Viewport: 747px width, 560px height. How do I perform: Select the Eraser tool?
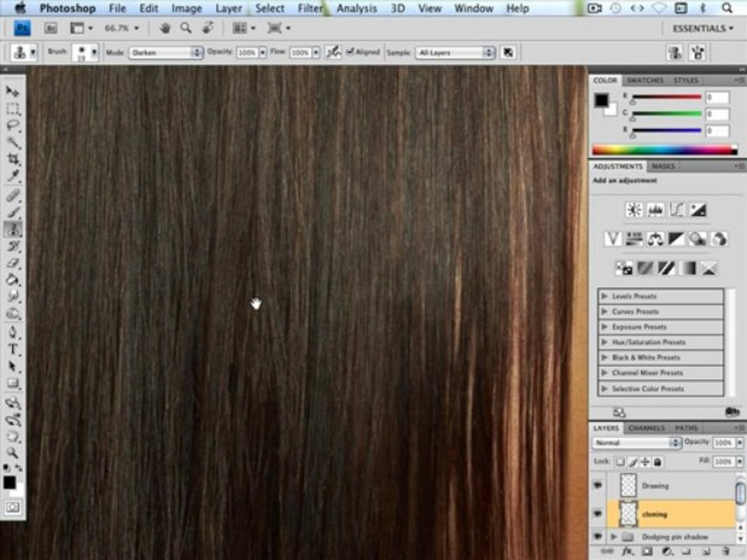pyautogui.click(x=13, y=264)
